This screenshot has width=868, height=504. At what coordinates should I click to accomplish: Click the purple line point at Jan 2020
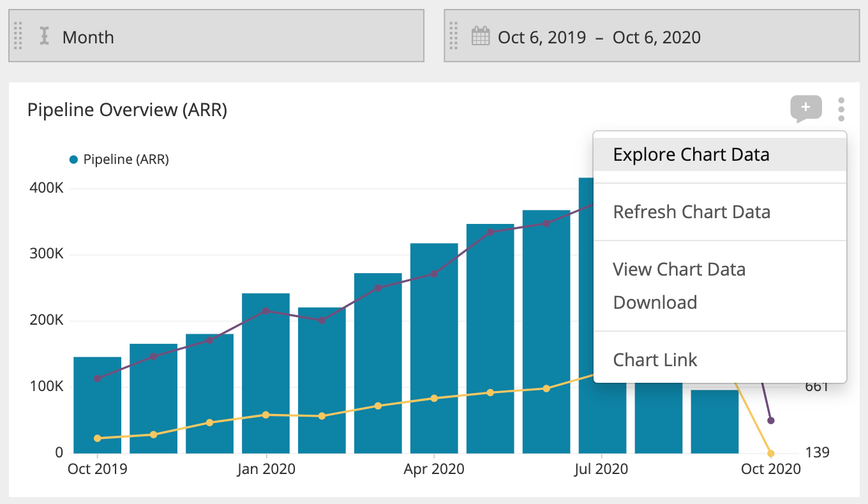266,311
